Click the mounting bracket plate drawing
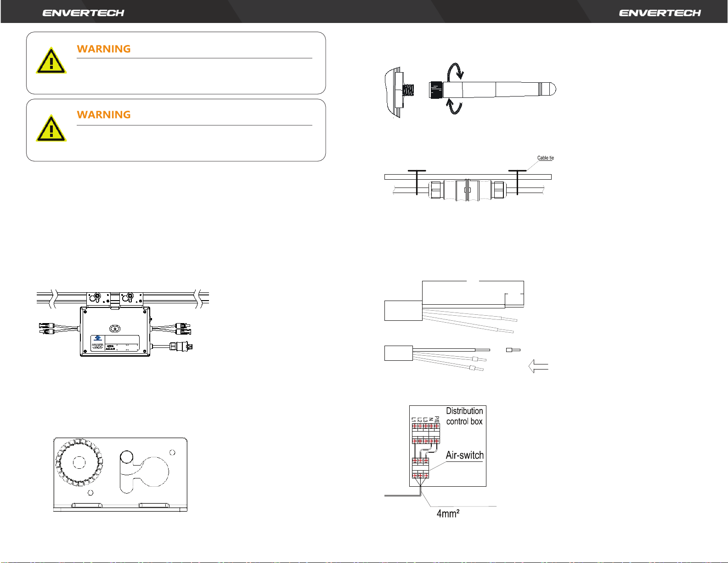This screenshot has height=563, width=728. [x=120, y=474]
